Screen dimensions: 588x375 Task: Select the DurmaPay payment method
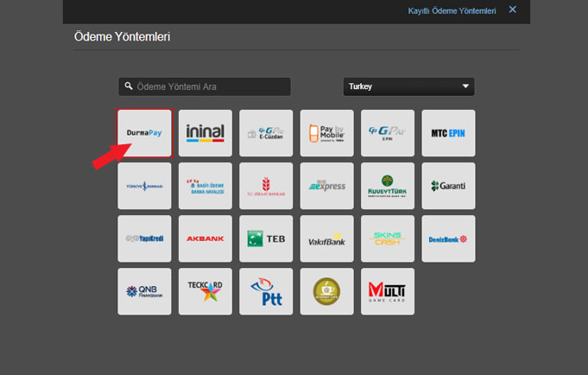pos(145,133)
